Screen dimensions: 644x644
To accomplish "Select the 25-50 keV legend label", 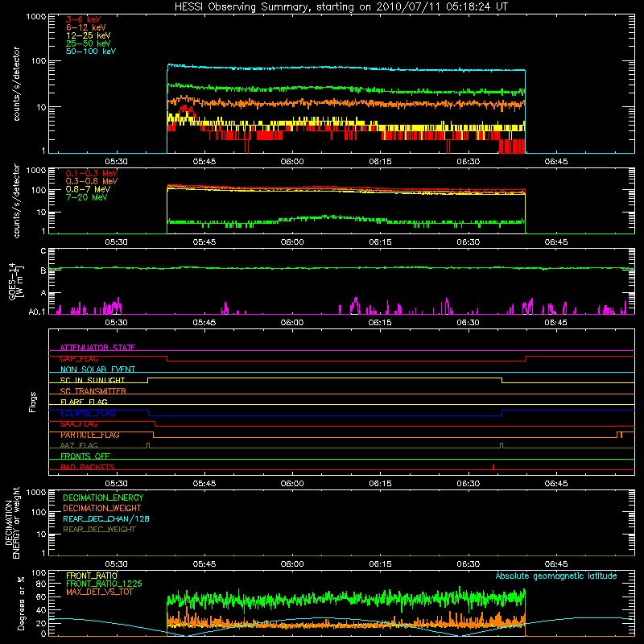I will [x=89, y=43].
